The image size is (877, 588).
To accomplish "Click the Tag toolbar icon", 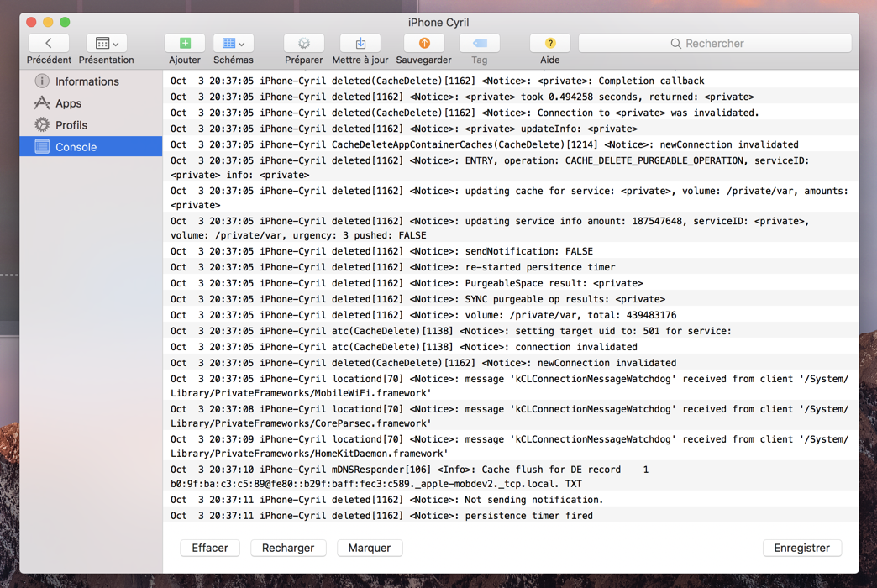I will point(479,43).
